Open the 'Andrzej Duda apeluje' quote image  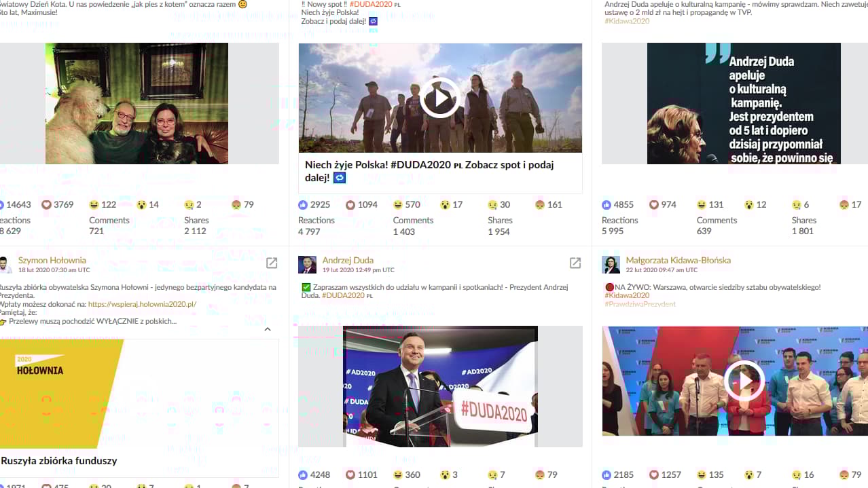point(744,103)
